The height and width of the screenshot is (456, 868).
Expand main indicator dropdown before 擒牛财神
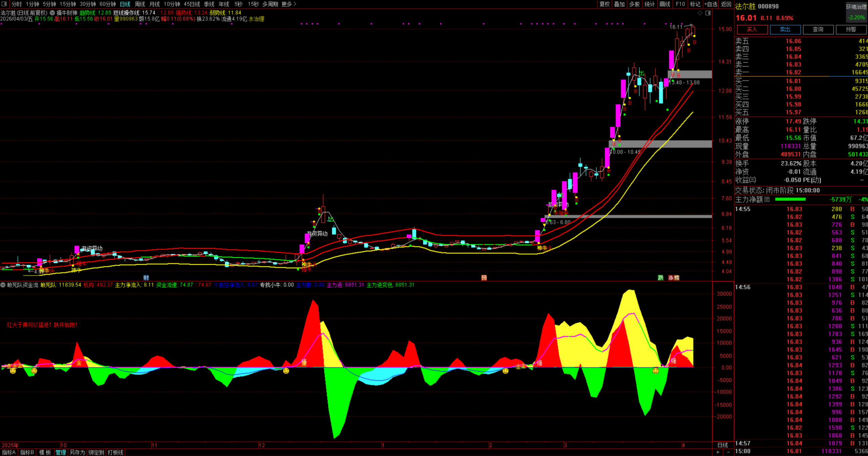click(52, 13)
